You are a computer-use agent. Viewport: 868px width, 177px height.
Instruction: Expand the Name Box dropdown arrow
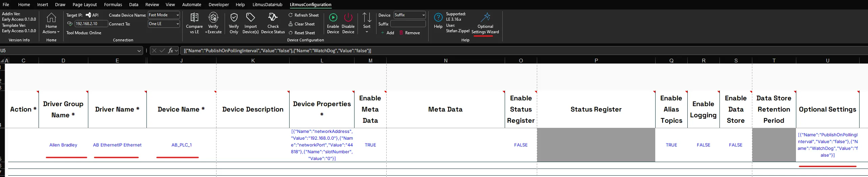pos(139,51)
